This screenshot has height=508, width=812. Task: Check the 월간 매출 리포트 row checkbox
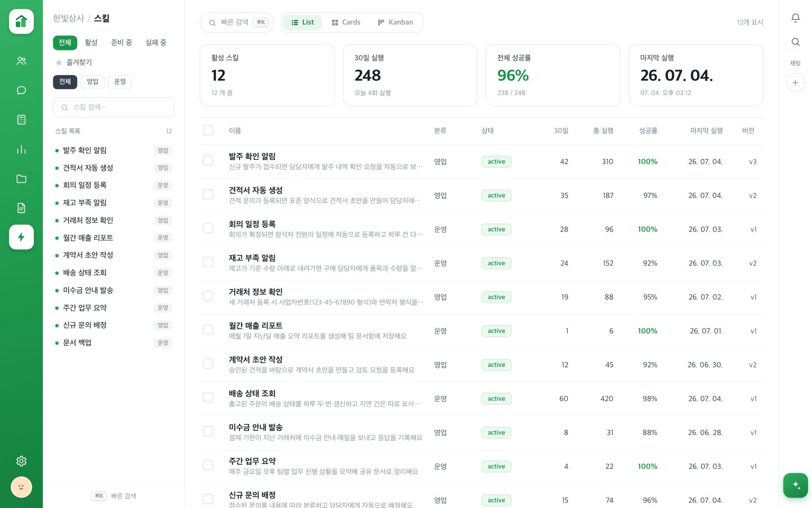coord(208,330)
